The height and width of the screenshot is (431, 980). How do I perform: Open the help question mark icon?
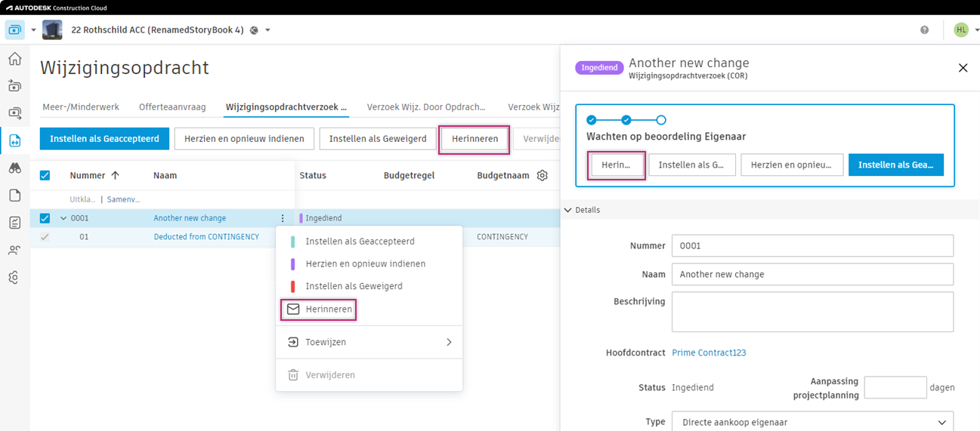pyautogui.click(x=924, y=30)
